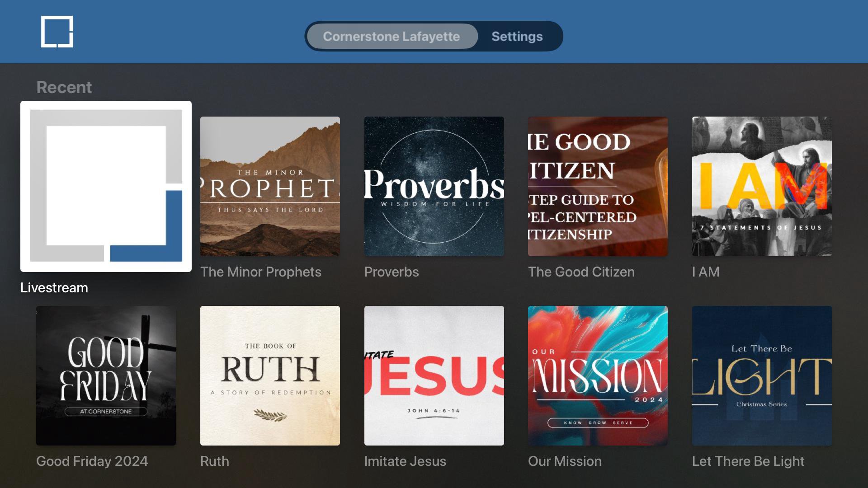Select the Book of Ruth cover

(x=270, y=375)
